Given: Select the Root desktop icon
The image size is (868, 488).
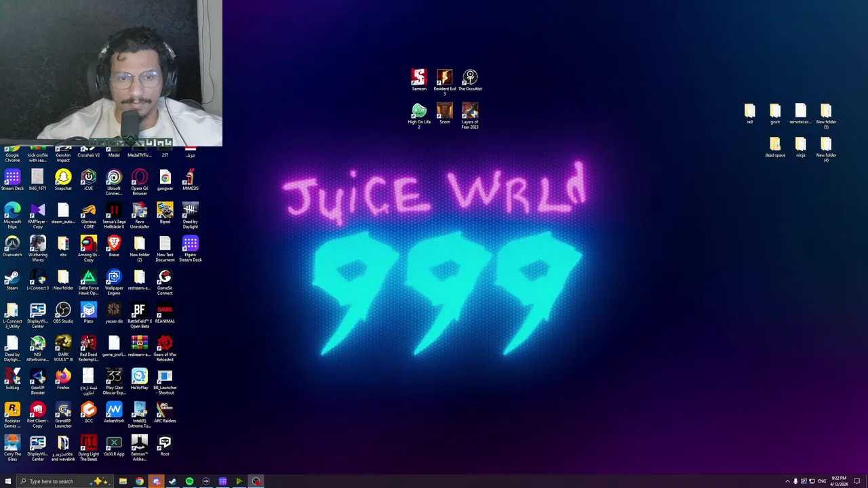Looking at the screenshot, I should [x=165, y=444].
